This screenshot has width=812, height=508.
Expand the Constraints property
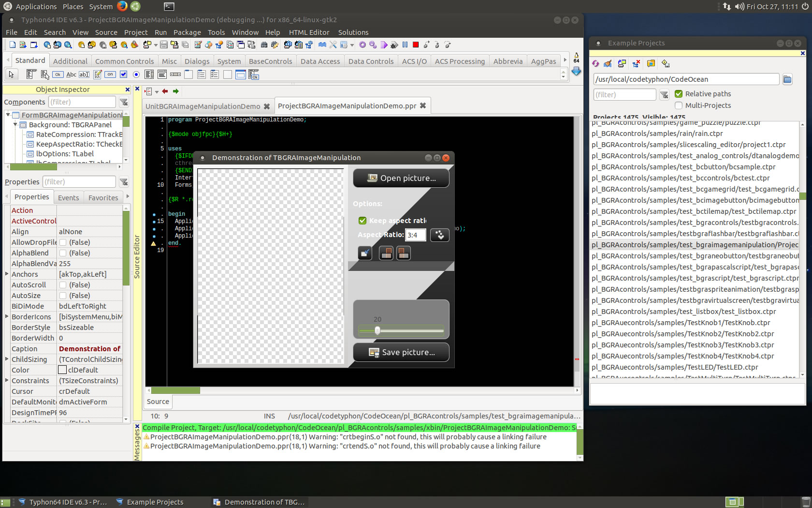7,380
